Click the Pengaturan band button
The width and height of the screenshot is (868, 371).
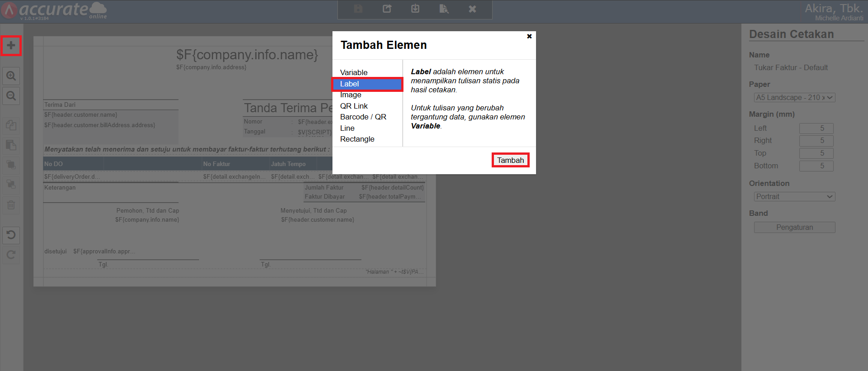[x=794, y=228]
